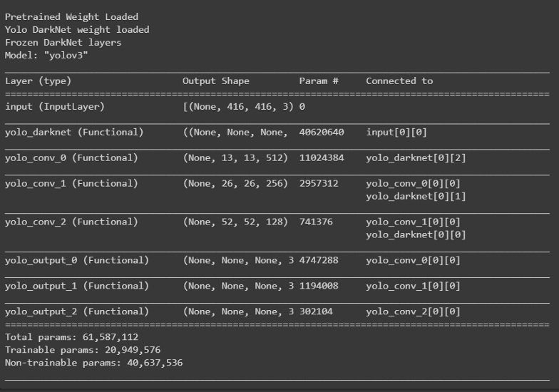Click the 'Connected to' column header
This screenshot has height=392, width=559.
pos(399,81)
